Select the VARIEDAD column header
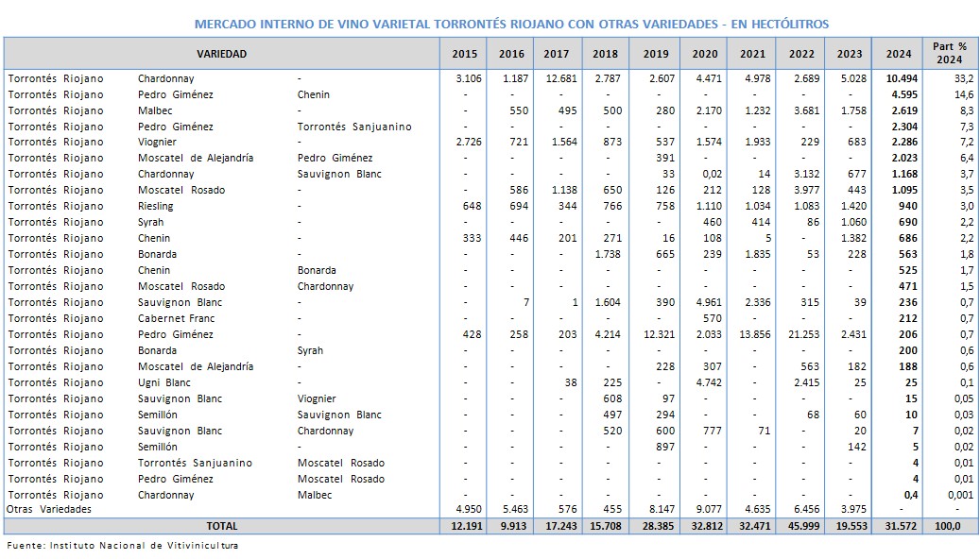 pos(221,54)
